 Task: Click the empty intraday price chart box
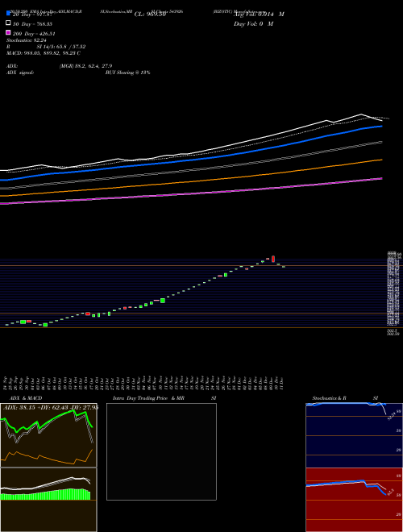pyautogui.click(x=161, y=451)
